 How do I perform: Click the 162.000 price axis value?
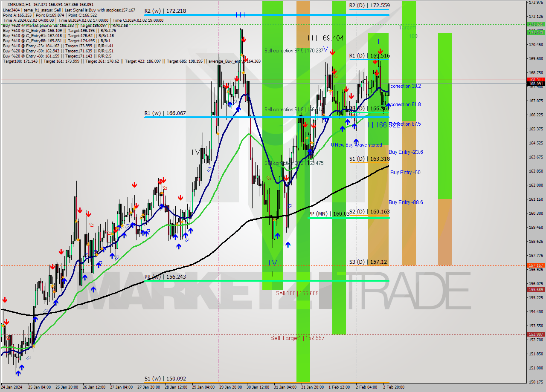pos(536,185)
